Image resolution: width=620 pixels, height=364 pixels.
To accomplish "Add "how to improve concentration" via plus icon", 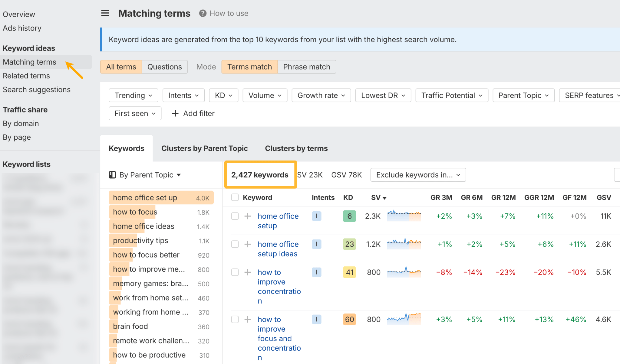I will (248, 272).
